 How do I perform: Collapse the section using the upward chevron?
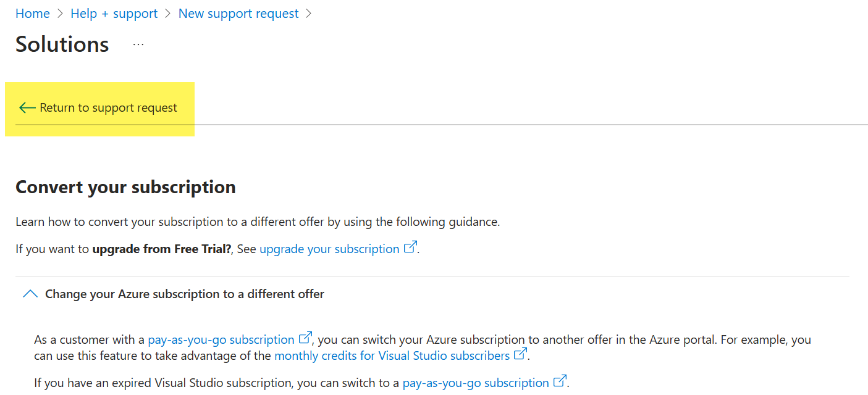30,294
